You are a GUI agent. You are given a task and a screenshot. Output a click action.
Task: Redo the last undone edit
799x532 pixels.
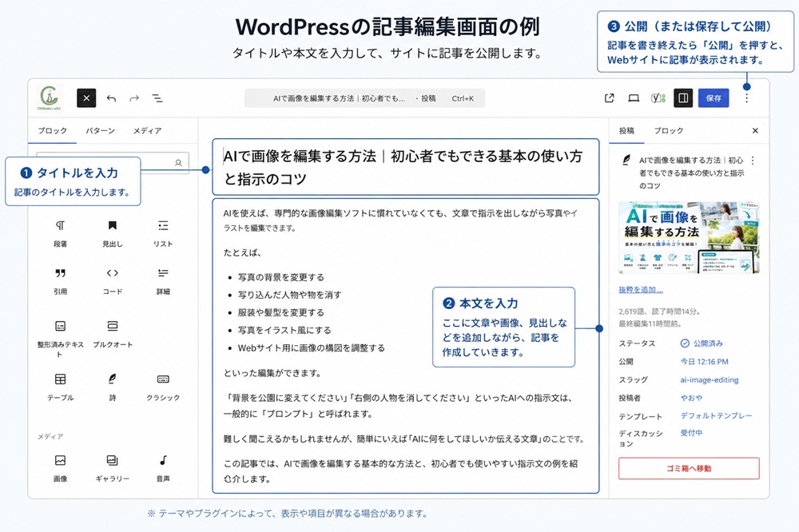tap(134, 98)
